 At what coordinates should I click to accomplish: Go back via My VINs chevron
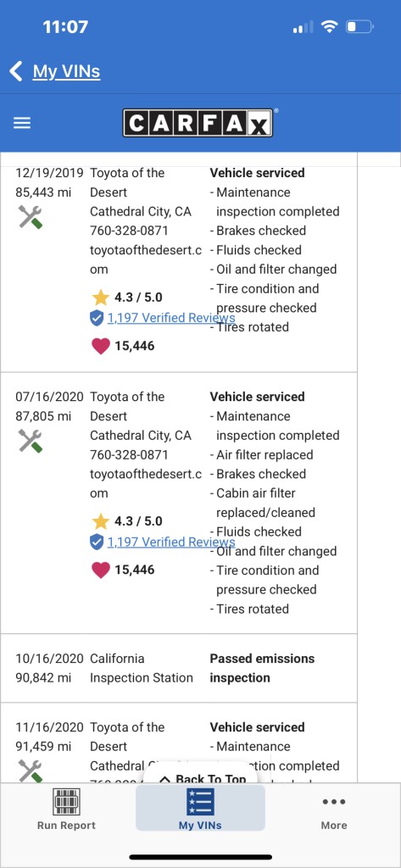(17, 71)
